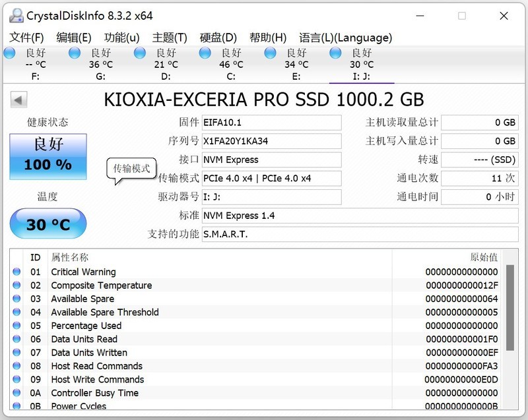Open the 帮助(H) help menu
The width and height of the screenshot is (528, 420).
click(x=268, y=38)
